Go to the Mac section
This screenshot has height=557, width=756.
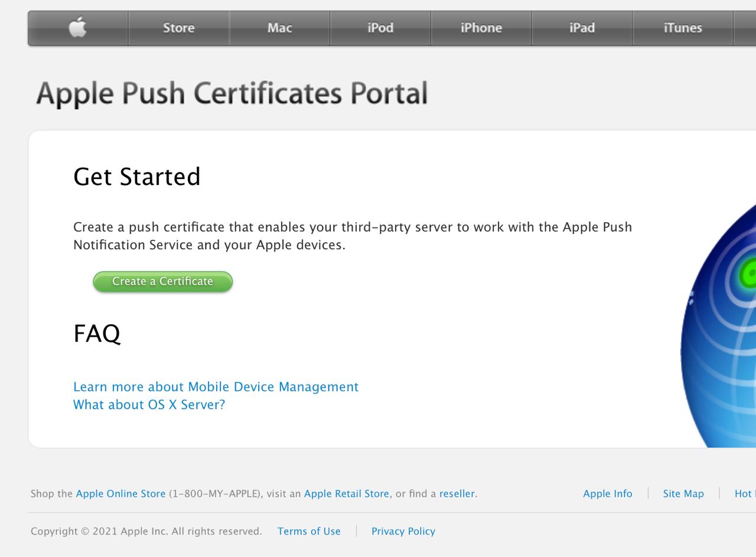point(279,28)
